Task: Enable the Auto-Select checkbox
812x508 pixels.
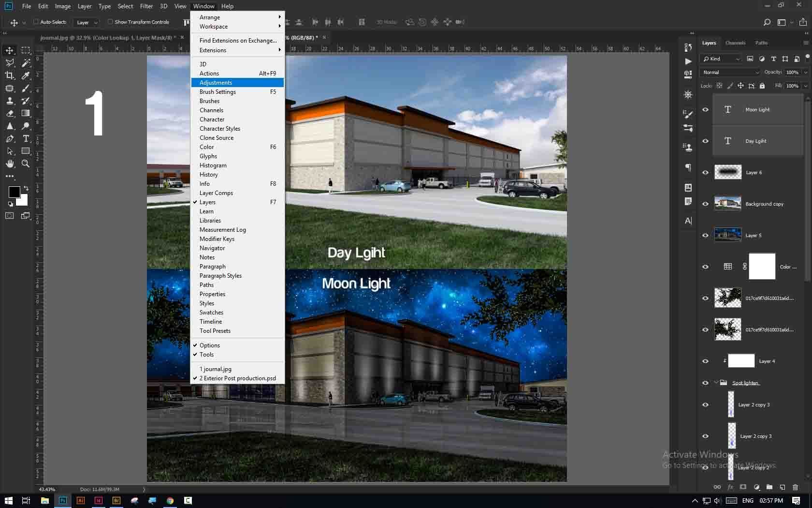Action: tap(36, 22)
